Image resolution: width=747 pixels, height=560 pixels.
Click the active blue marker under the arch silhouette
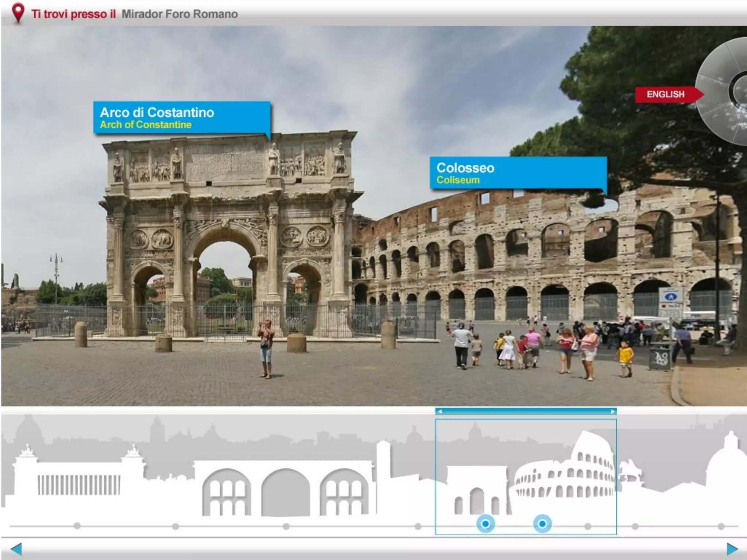[x=485, y=524]
